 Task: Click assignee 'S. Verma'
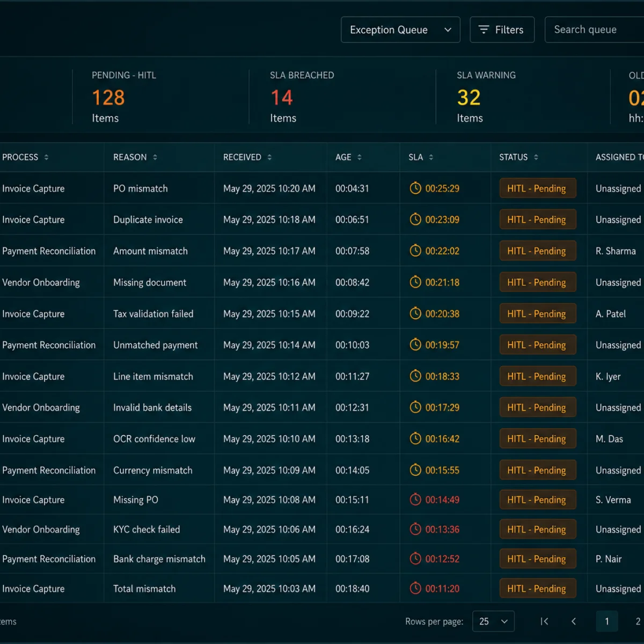(x=613, y=500)
